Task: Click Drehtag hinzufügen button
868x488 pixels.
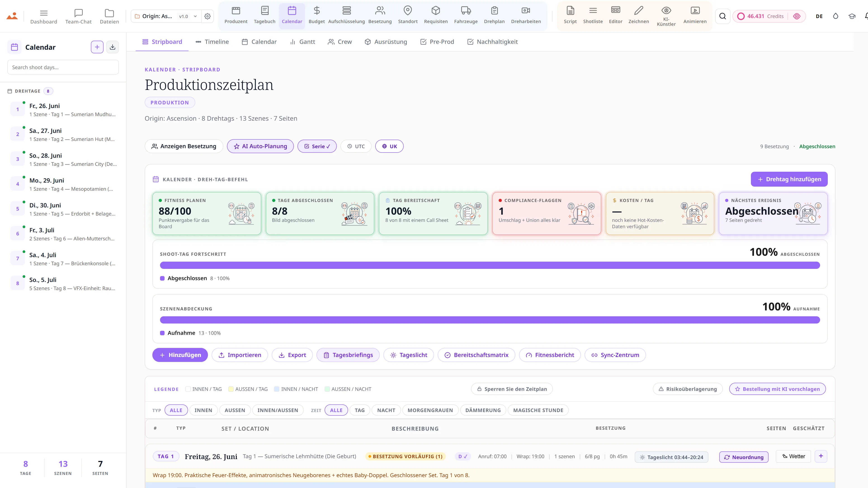Action: [x=789, y=179]
